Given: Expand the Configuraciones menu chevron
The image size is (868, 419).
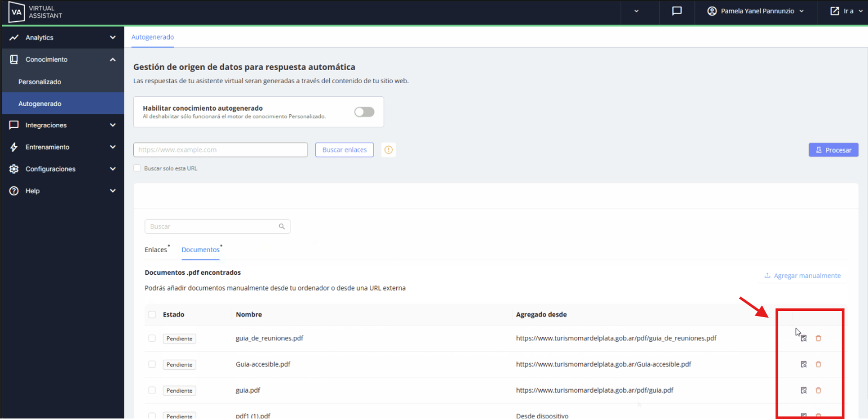Looking at the screenshot, I should (112, 169).
